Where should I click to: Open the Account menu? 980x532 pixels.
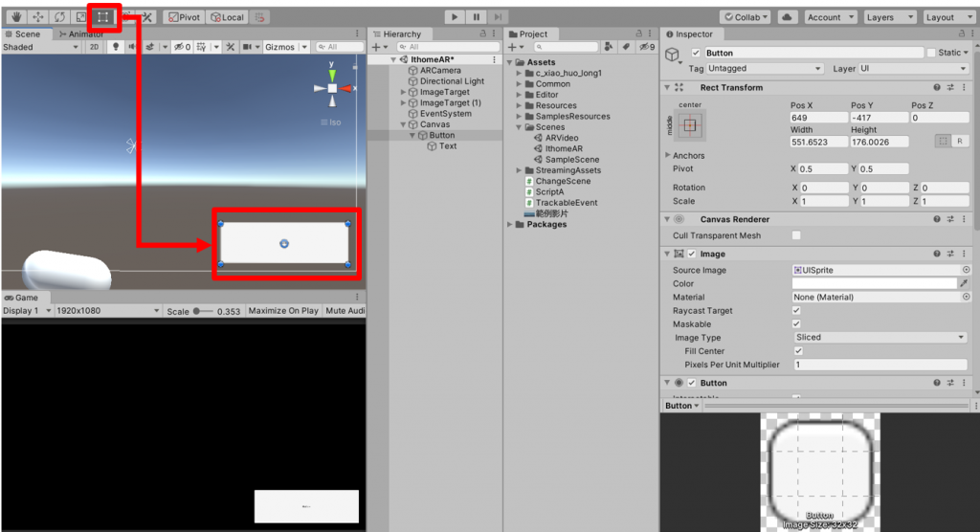[830, 17]
